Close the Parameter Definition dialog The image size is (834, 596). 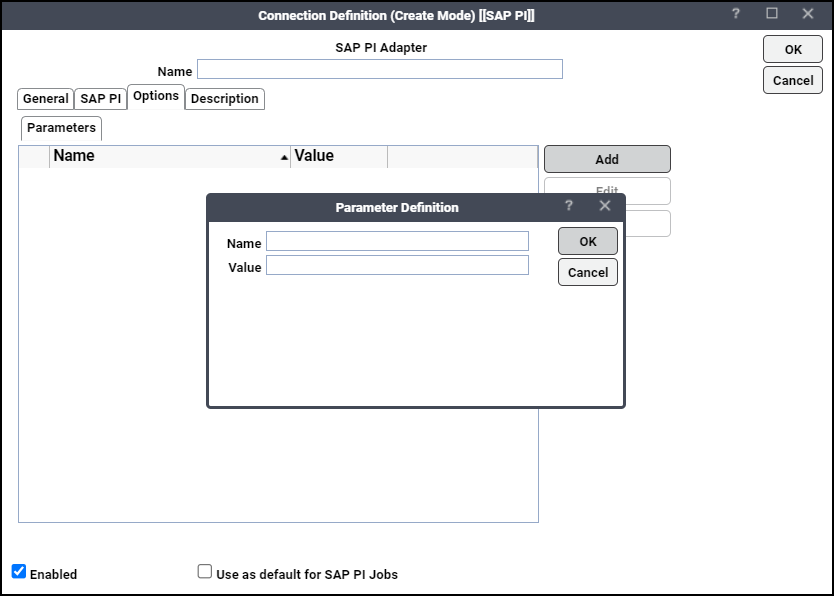coord(605,206)
